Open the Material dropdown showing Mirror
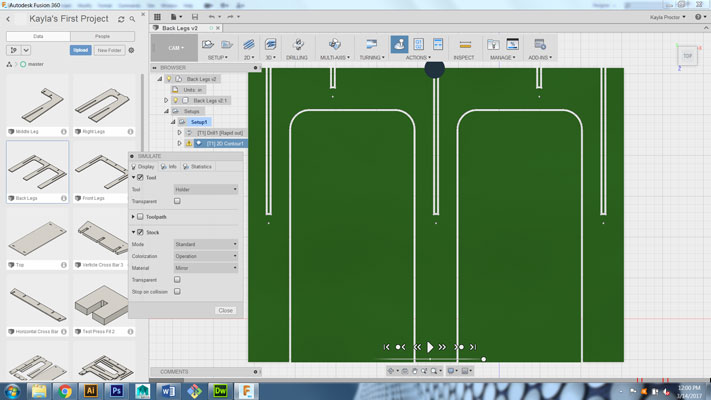The image size is (711, 400). pyautogui.click(x=206, y=268)
